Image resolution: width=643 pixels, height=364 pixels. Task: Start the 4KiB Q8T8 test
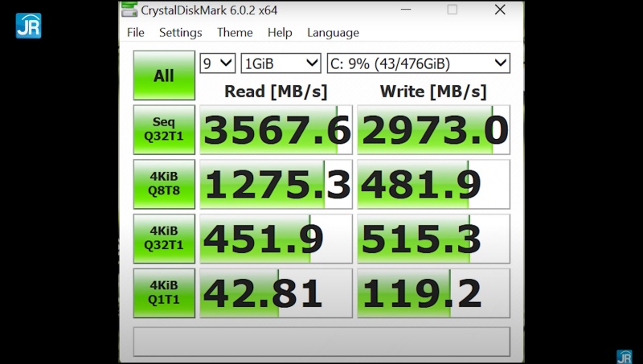tap(164, 184)
